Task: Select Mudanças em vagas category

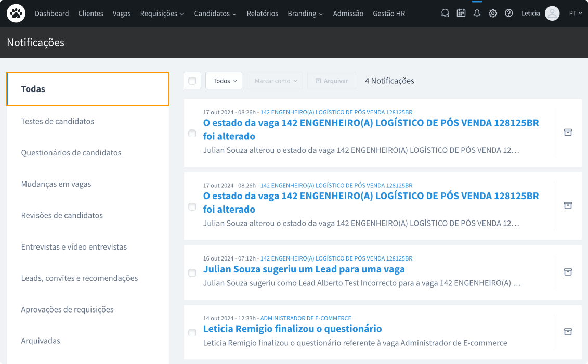Action: [56, 184]
